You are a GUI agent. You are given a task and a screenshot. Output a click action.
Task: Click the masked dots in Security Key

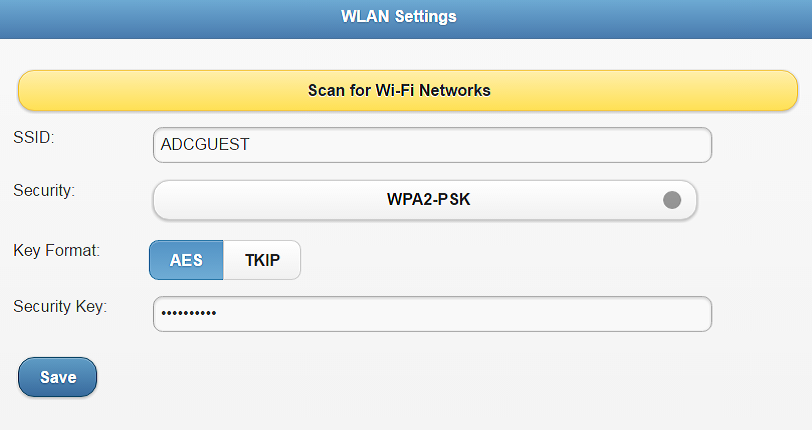pyautogui.click(x=188, y=314)
